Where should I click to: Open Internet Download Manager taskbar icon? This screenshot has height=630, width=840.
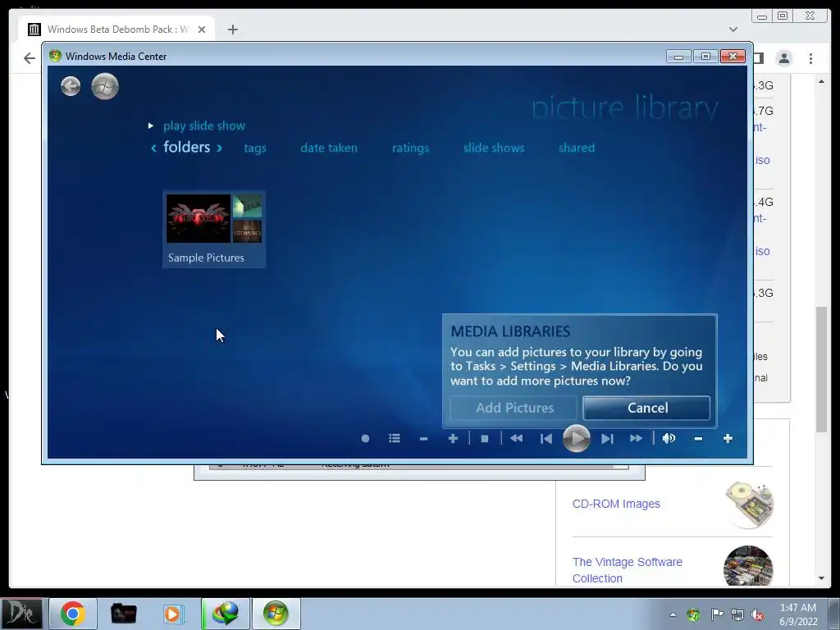point(225,614)
